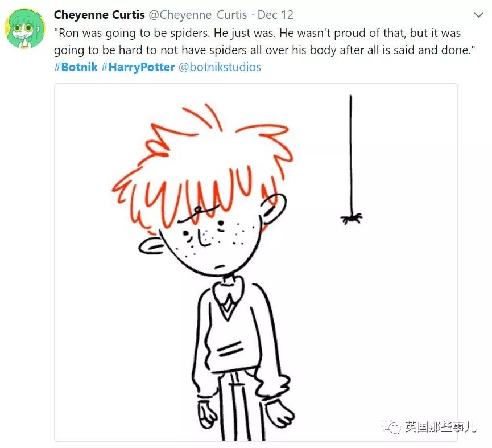
Task: Open the @Cheyenne_Curtis handle
Action: pos(197,15)
